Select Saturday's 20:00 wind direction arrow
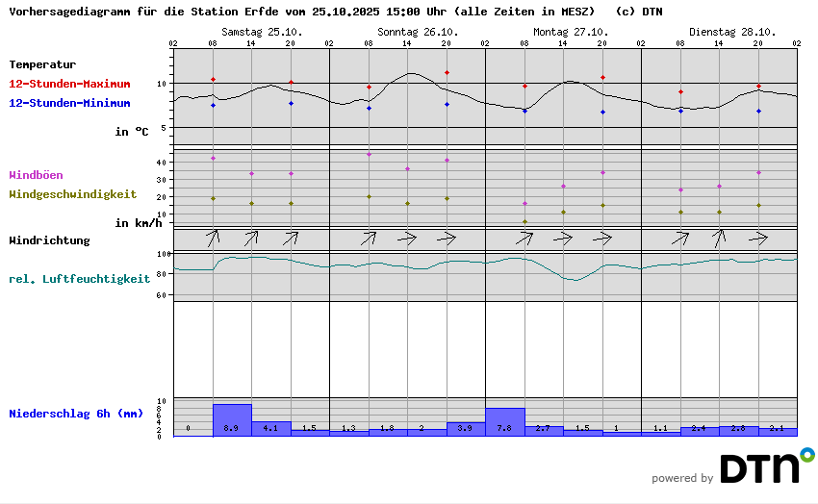 click(x=291, y=237)
